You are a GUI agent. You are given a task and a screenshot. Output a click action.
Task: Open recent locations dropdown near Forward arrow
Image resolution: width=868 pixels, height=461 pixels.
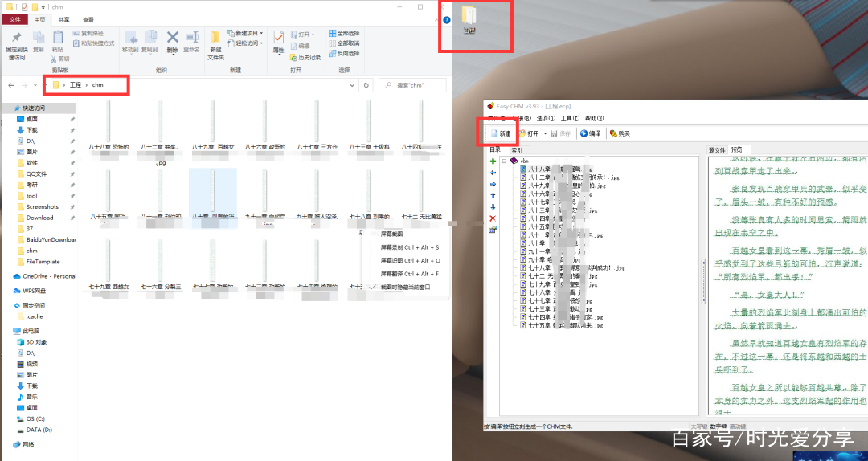[x=35, y=85]
